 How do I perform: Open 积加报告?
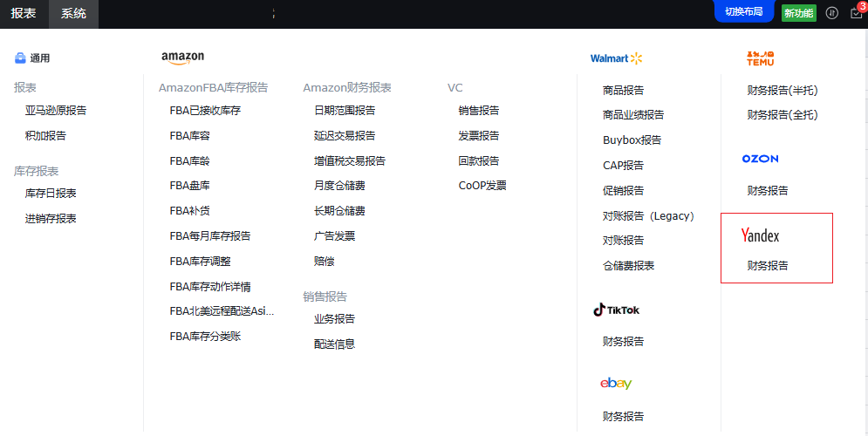pos(45,135)
